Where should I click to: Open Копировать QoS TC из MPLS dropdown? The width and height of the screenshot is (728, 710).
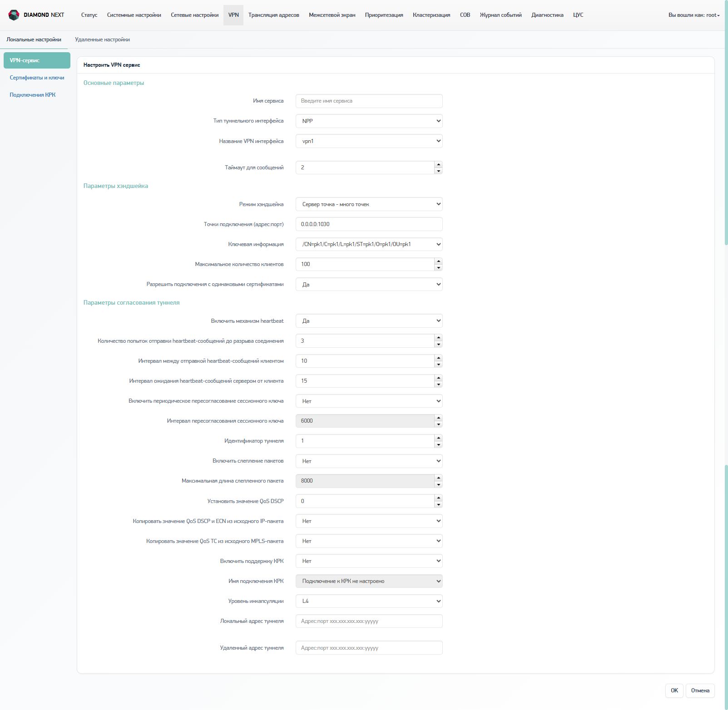point(369,541)
